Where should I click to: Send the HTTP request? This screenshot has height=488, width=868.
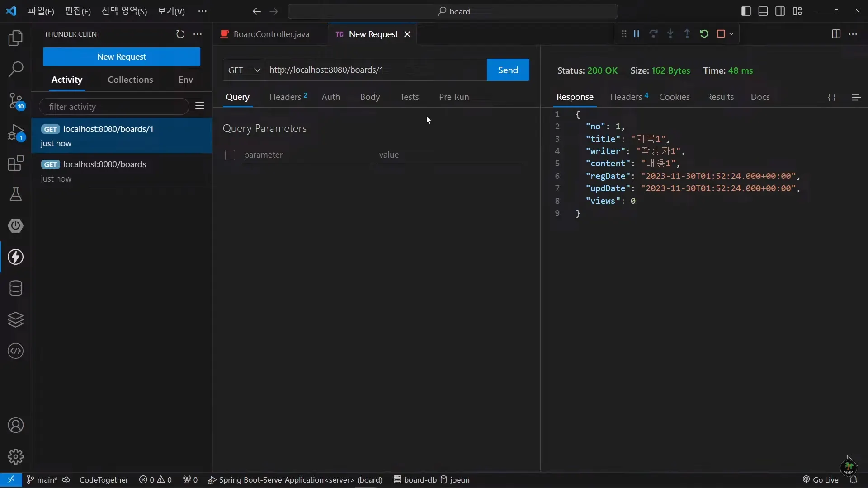click(x=508, y=70)
